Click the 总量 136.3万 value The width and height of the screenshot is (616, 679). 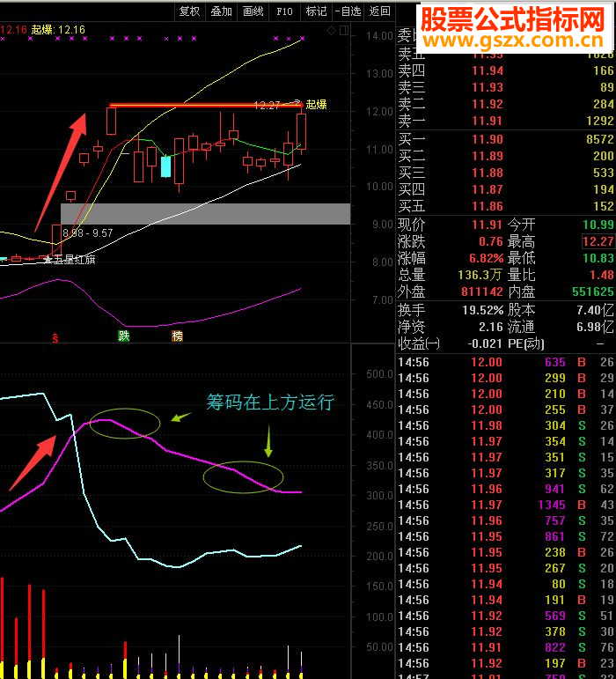[x=480, y=275]
